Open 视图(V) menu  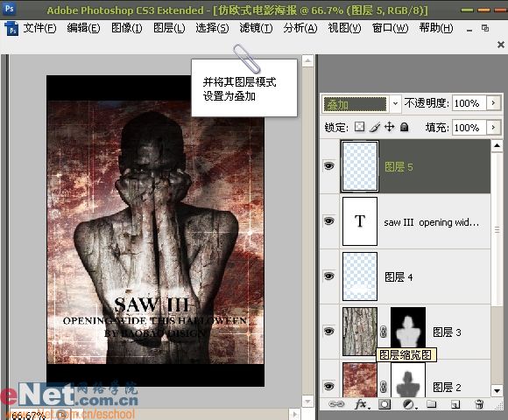click(344, 28)
